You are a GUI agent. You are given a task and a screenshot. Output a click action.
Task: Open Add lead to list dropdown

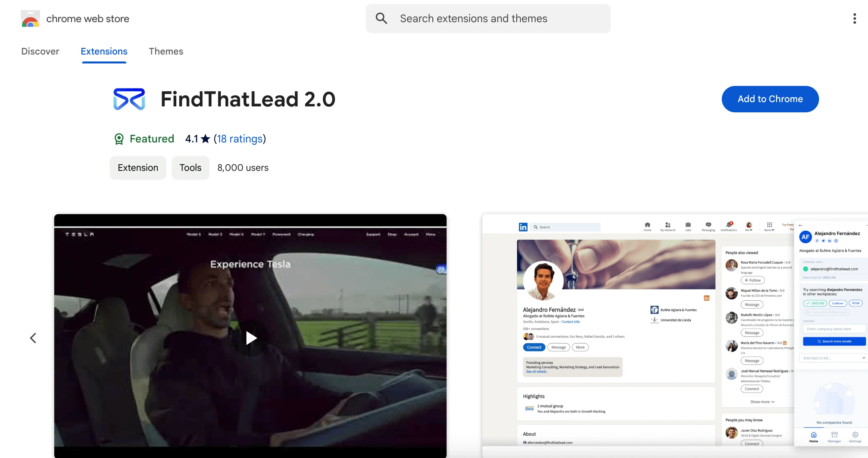(833, 358)
